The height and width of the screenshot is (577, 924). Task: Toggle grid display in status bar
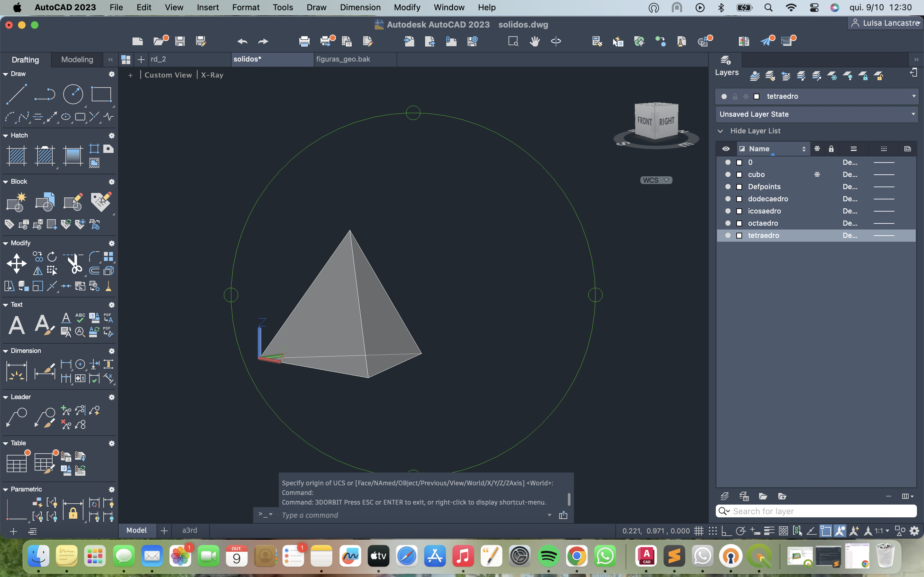[x=698, y=531]
